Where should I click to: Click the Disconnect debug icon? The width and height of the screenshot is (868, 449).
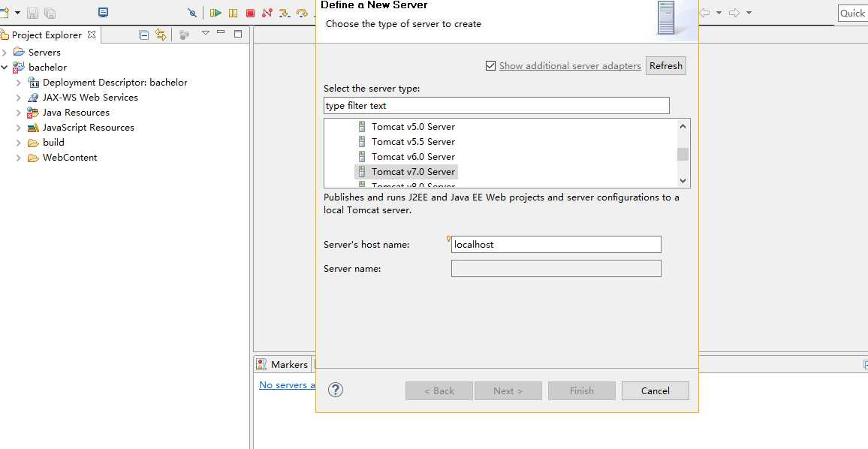pyautogui.click(x=267, y=13)
